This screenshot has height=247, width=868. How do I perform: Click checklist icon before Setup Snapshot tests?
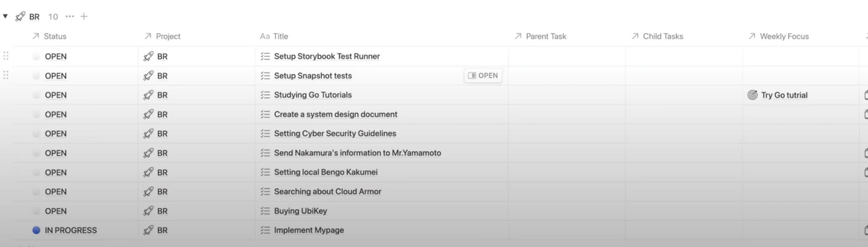[x=265, y=76]
